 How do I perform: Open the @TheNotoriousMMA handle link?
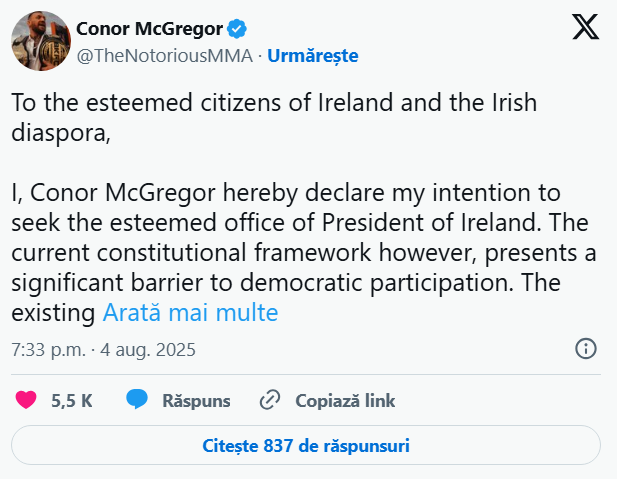point(164,55)
